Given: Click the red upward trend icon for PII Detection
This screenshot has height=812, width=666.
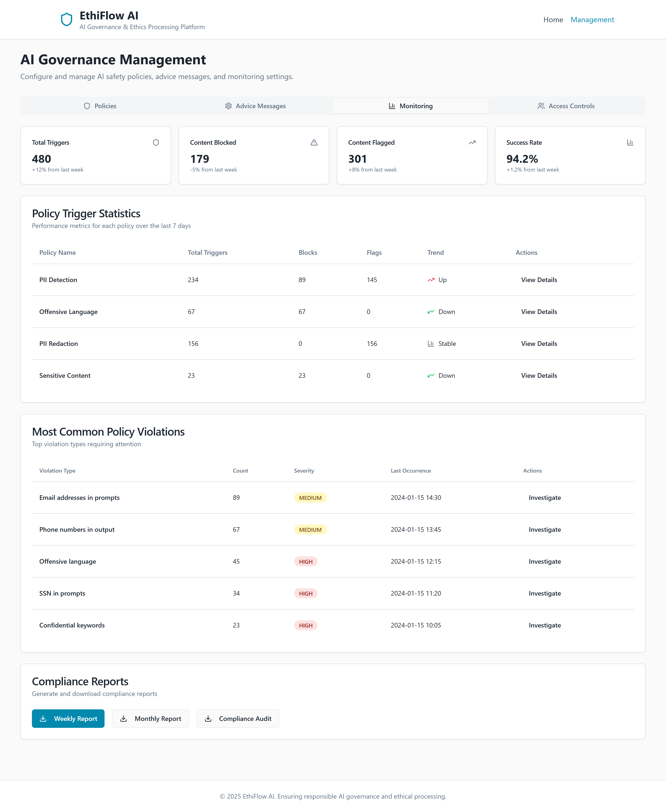Looking at the screenshot, I should tap(431, 280).
